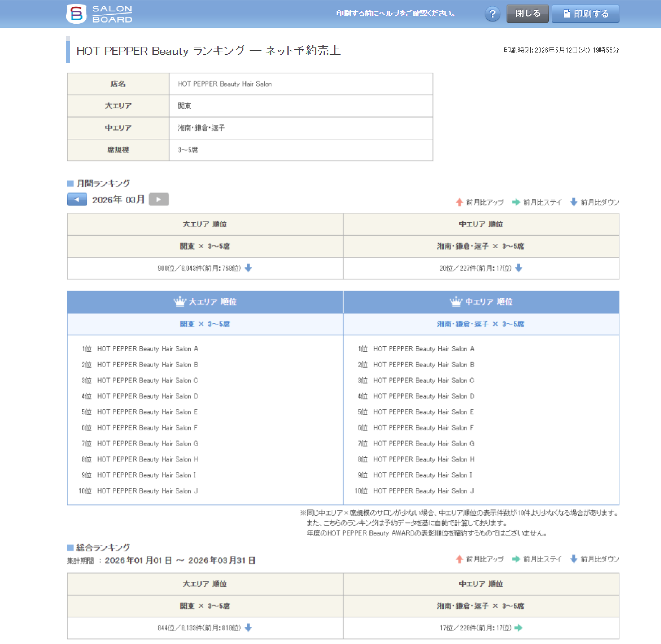
Task: Select 8位 Hair Salon H in 中エリア list
Action: pyautogui.click(x=416, y=459)
